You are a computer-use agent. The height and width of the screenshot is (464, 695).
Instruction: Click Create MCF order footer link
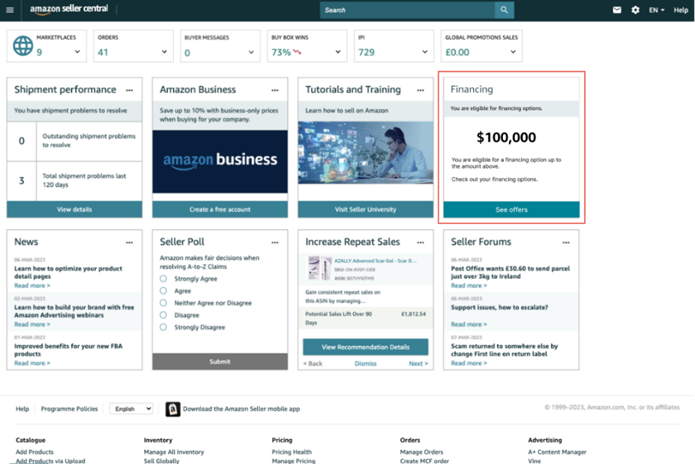click(x=425, y=461)
